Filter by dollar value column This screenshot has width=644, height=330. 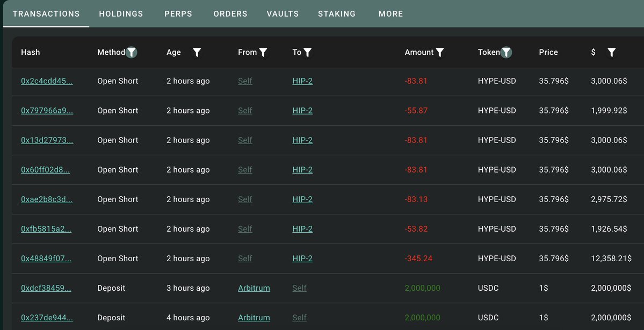[x=611, y=52]
